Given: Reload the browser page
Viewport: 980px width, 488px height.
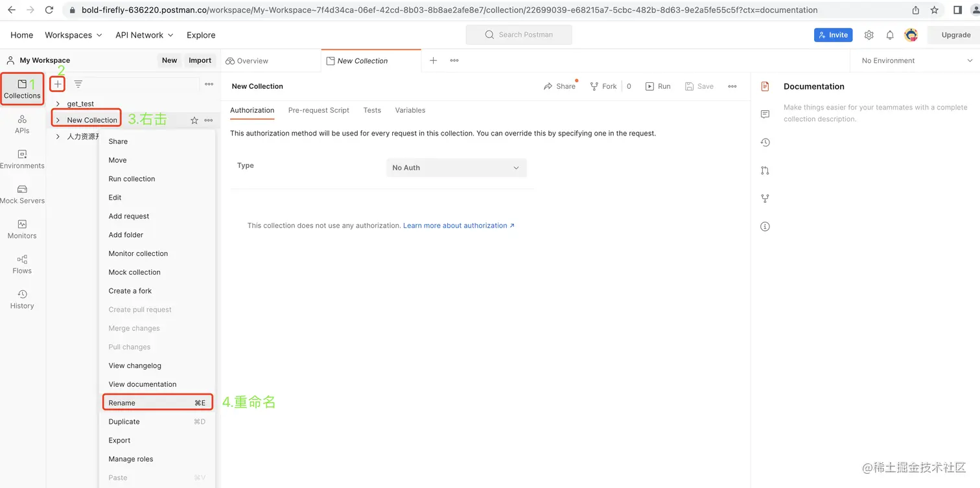Looking at the screenshot, I should [49, 10].
